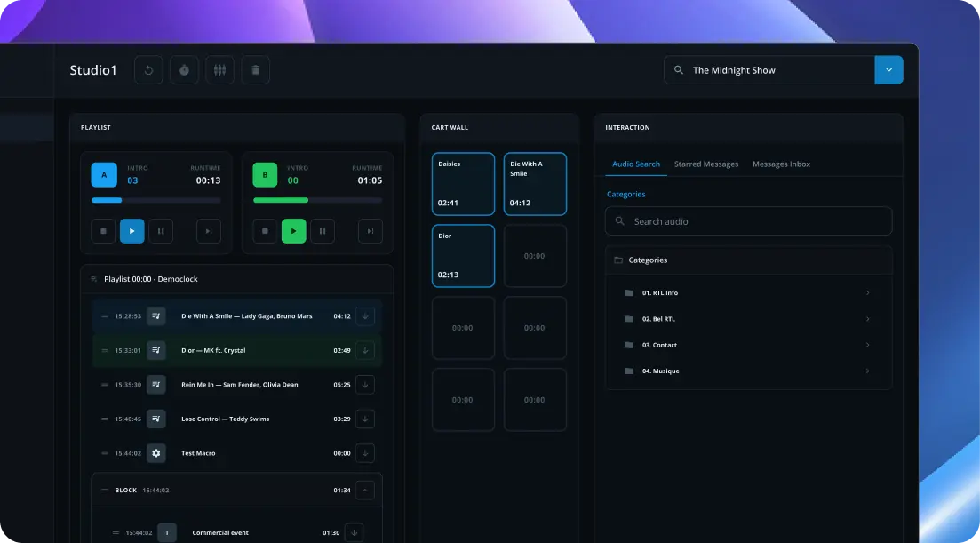
Task: Click down arrow on Rein Me In row
Action: pos(365,385)
